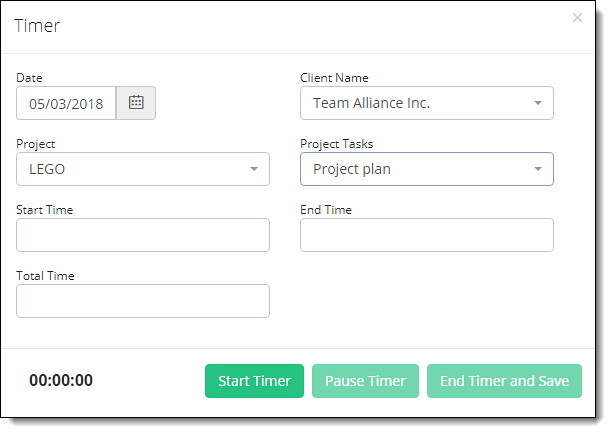The width and height of the screenshot is (611, 433).
Task: Open the calendar date picker icon
Action: tap(136, 103)
